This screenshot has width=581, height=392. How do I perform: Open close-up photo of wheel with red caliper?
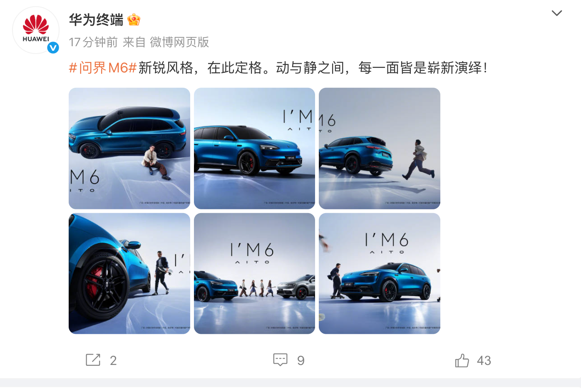[129, 273]
